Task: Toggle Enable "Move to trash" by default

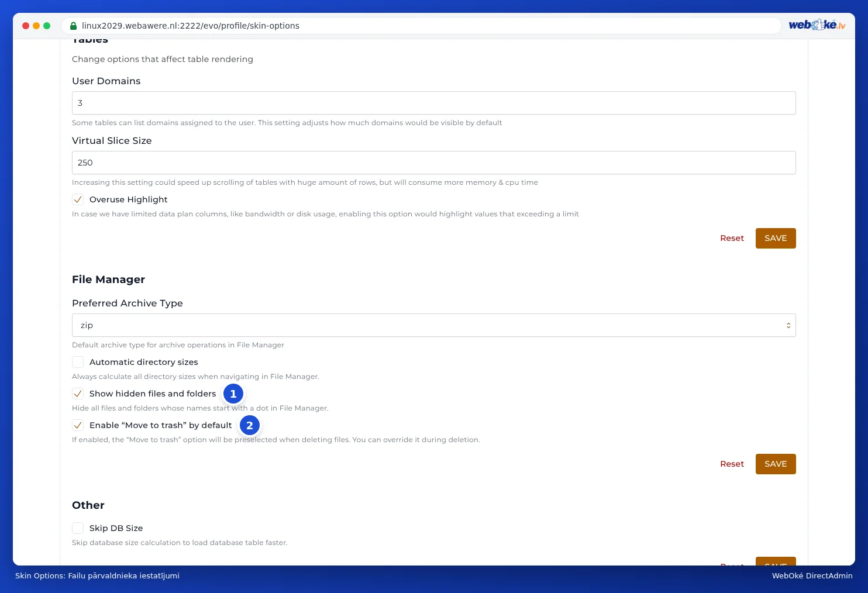Action: 78,425
